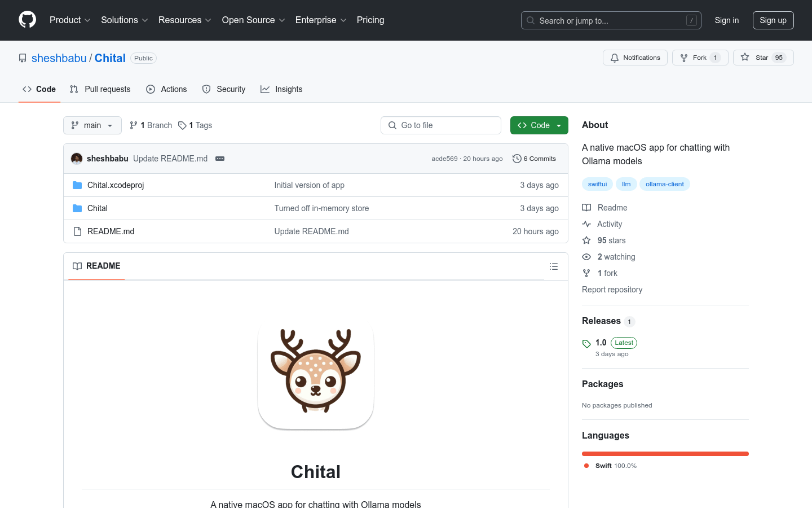Open the README outline list icon
This screenshot has width=812, height=508.
[554, 266]
